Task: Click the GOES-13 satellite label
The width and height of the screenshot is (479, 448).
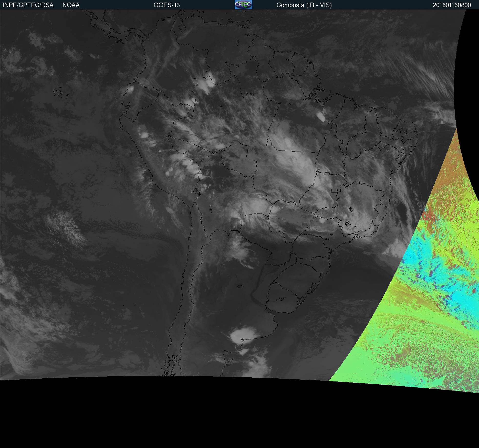Action: pyautogui.click(x=167, y=5)
